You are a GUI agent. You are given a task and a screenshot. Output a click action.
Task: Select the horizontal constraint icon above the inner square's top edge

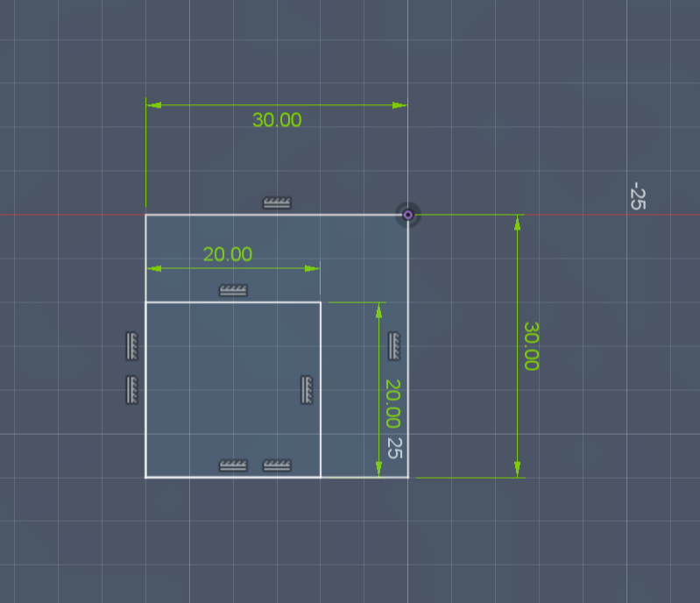(x=233, y=290)
